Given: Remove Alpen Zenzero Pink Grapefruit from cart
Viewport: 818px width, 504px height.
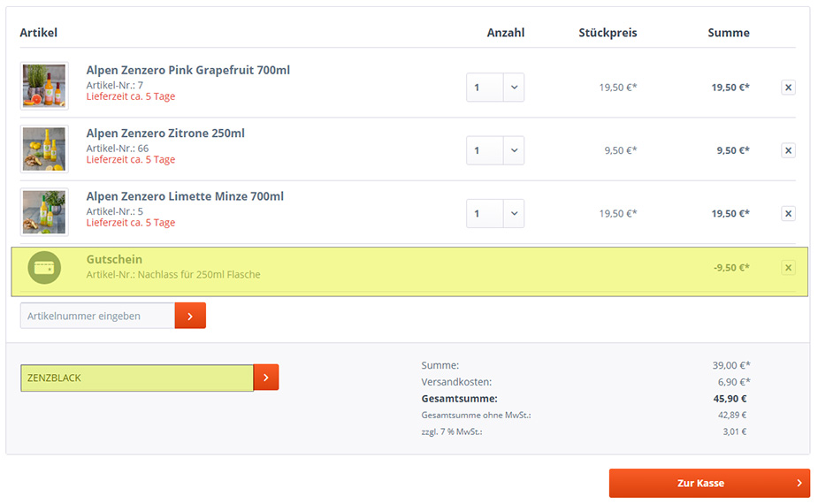Looking at the screenshot, I should coord(788,88).
